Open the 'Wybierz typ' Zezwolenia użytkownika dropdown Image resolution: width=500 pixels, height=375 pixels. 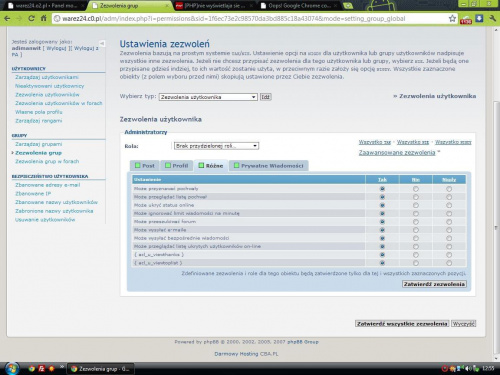(208, 97)
